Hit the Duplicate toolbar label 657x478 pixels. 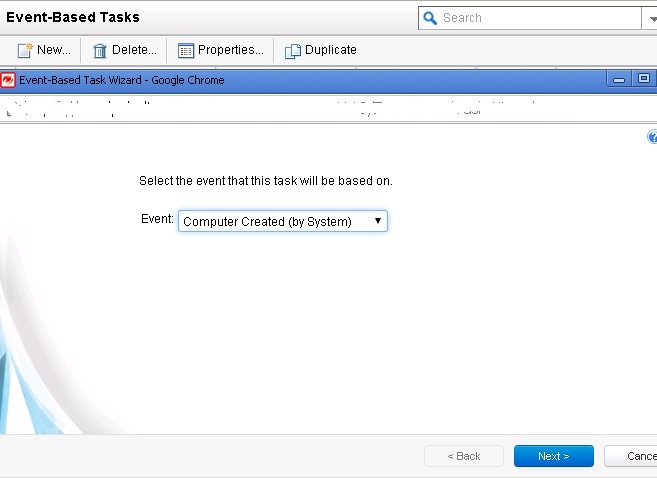331,50
